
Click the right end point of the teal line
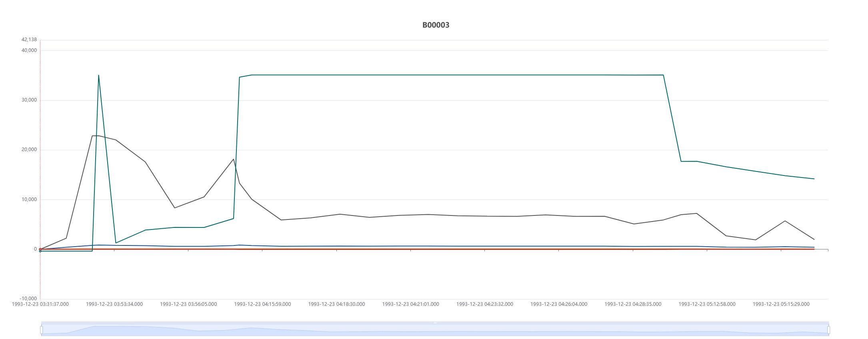tap(814, 179)
